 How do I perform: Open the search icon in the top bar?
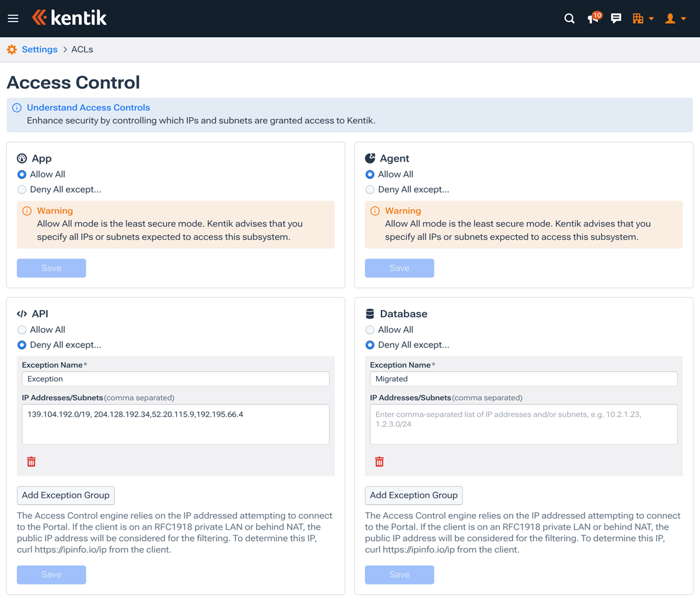[x=569, y=18]
